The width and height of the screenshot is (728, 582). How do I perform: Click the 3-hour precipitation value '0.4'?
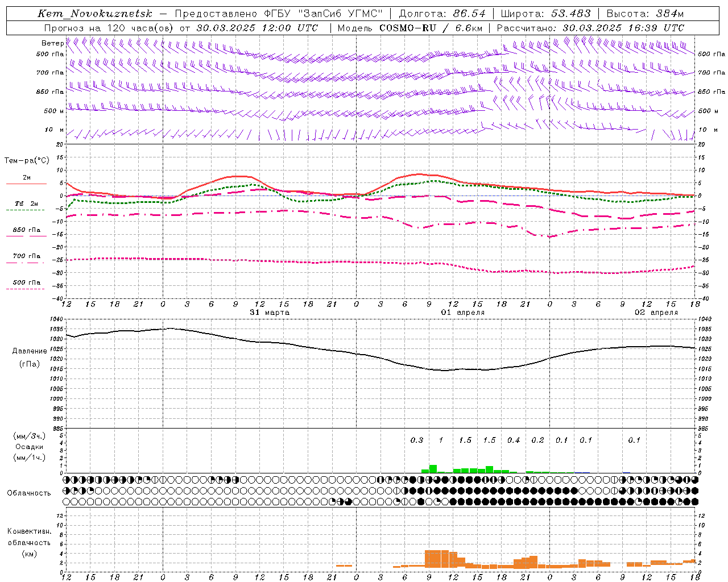514,440
